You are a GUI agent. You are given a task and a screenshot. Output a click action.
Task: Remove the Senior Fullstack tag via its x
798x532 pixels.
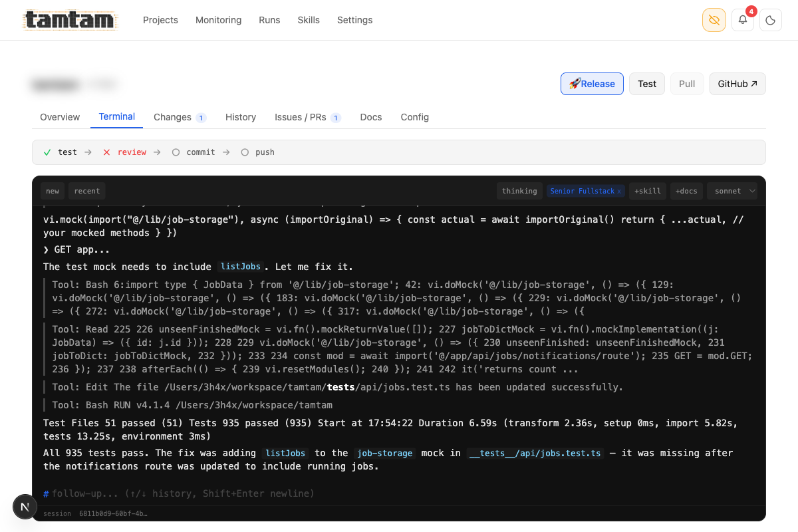(x=620, y=191)
